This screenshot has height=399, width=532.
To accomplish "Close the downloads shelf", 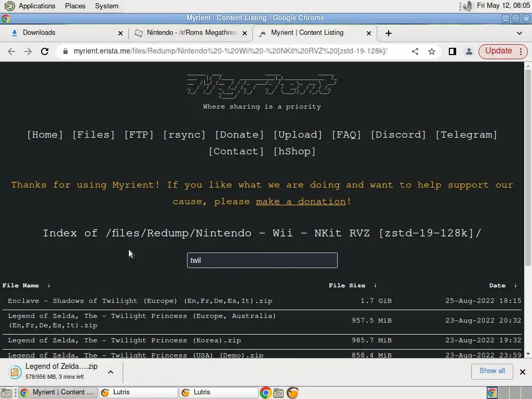I will click(x=523, y=372).
